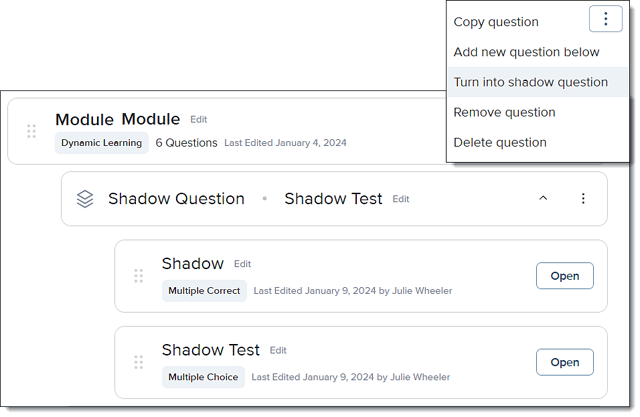This screenshot has width=640, height=417.
Task: Open the Shadow Question row kebab menu
Action: (583, 198)
